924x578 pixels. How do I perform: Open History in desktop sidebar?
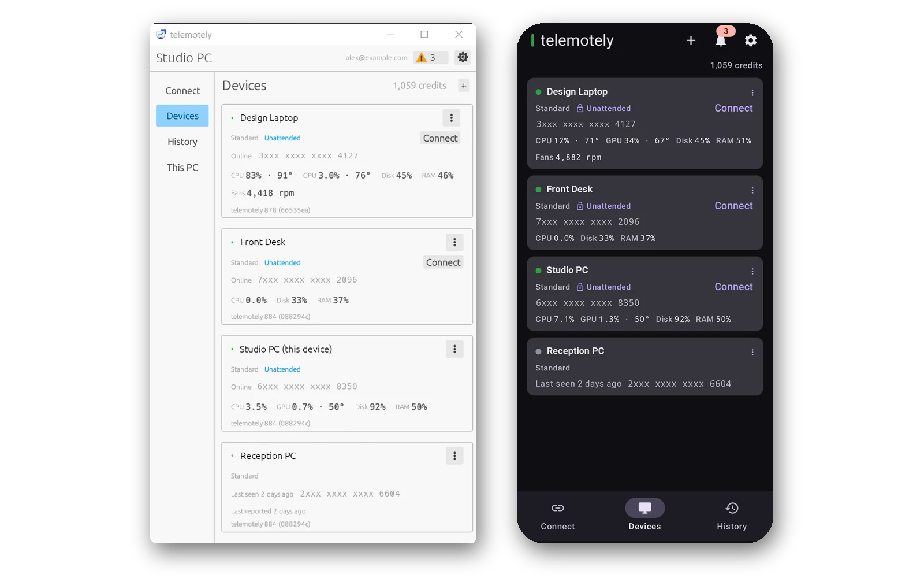point(182,142)
